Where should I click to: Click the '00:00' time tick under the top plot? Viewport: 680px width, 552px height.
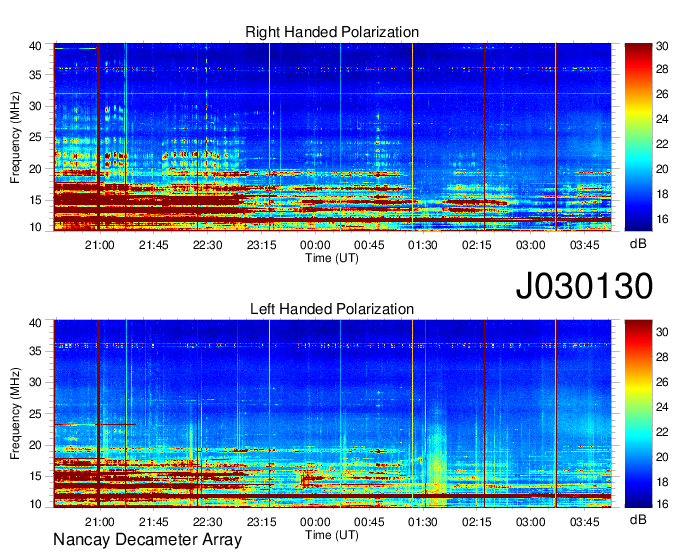[x=315, y=245]
